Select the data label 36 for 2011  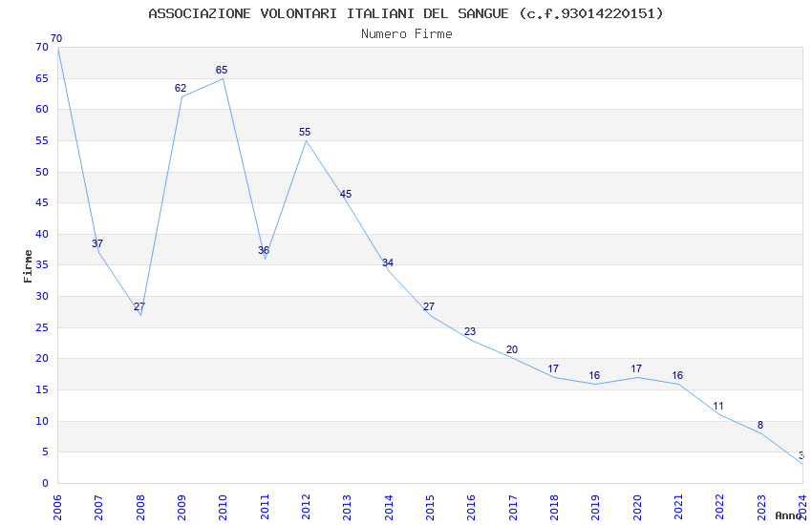264,250
